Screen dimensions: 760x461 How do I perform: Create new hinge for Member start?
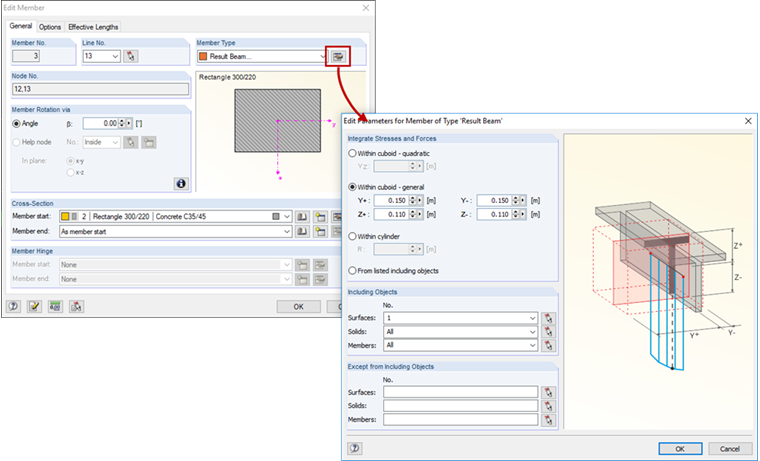point(302,265)
